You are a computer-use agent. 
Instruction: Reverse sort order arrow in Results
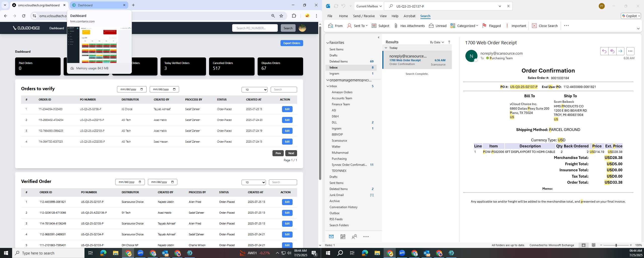pos(449,42)
